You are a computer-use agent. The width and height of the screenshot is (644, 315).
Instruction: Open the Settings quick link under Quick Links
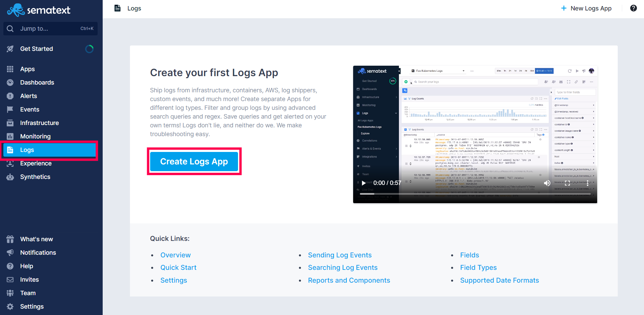point(174,280)
